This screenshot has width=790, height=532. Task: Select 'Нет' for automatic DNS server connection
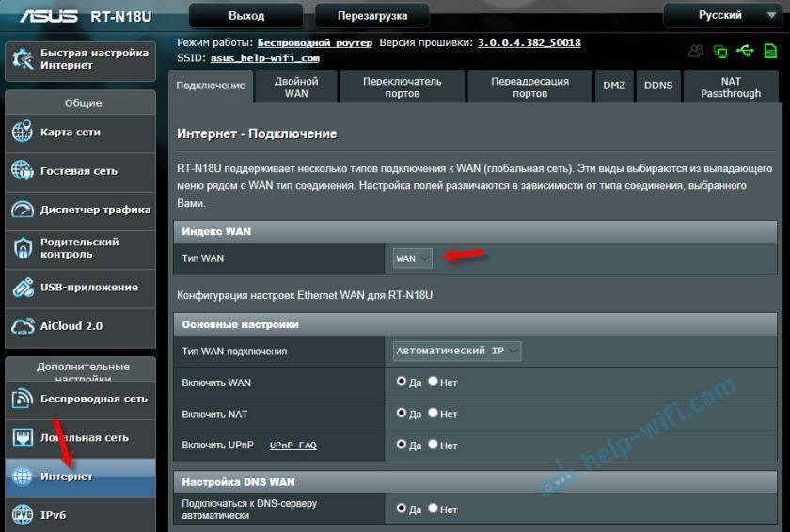click(x=433, y=509)
